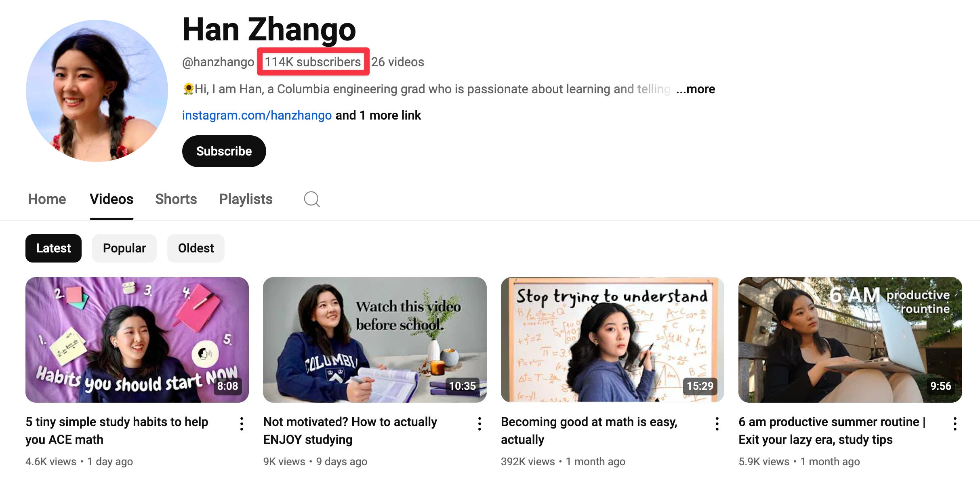Select the Oldest sort chip

click(196, 248)
